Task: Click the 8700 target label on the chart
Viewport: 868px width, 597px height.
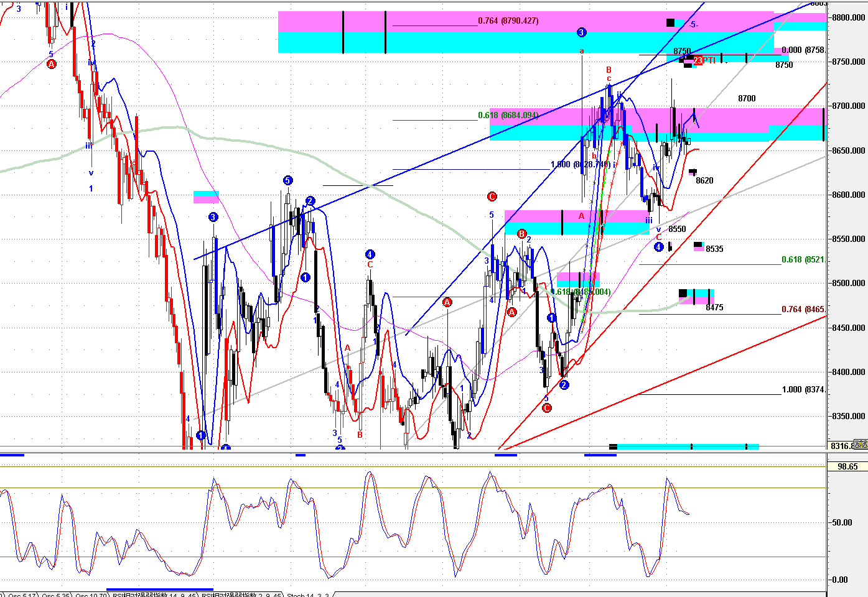Action: coord(747,99)
